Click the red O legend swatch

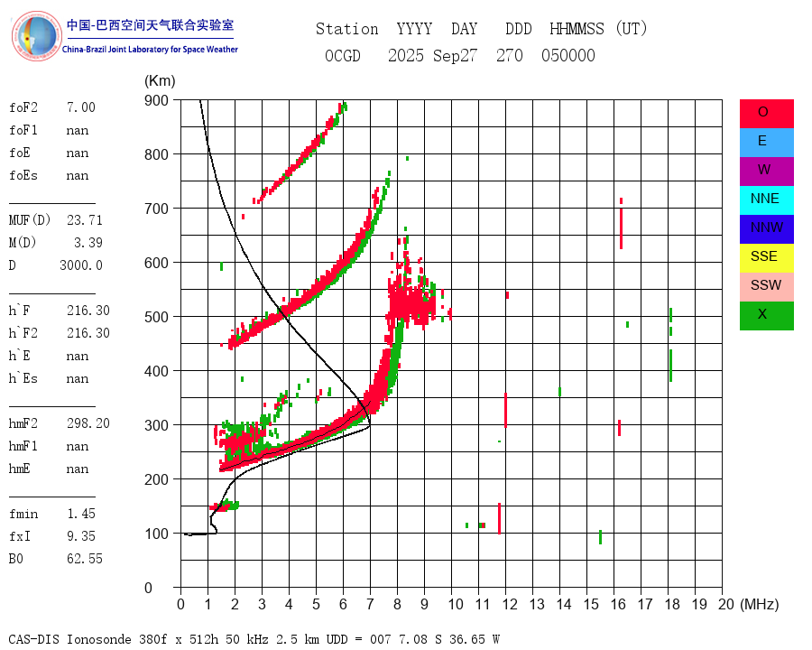[x=766, y=114]
